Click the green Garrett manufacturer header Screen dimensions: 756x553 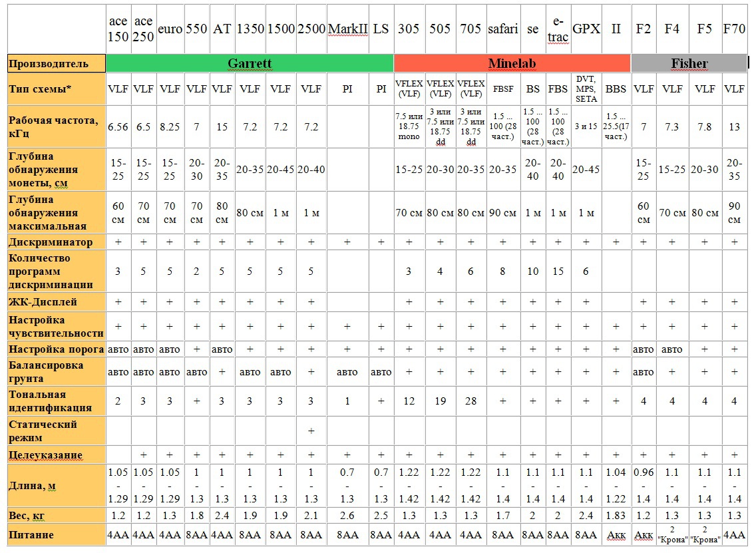250,63
